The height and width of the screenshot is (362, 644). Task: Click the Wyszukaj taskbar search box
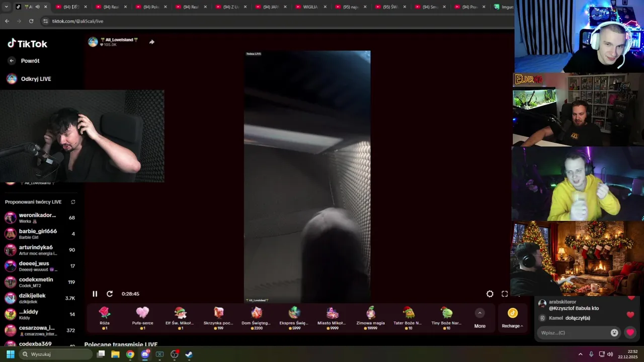click(x=54, y=354)
